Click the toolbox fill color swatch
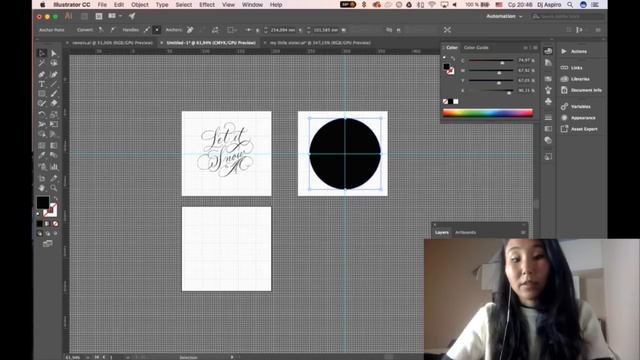The height and width of the screenshot is (360, 640). pos(43,202)
